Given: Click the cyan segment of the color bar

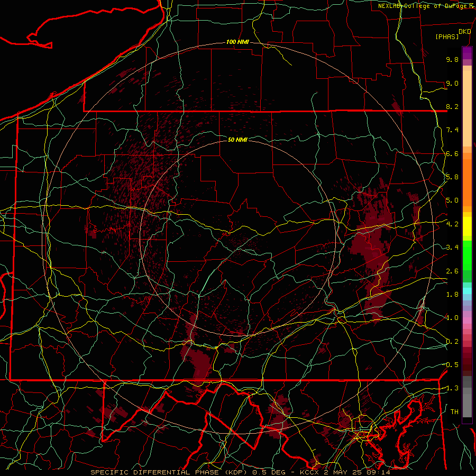Looking at the screenshot, I should point(467,291).
